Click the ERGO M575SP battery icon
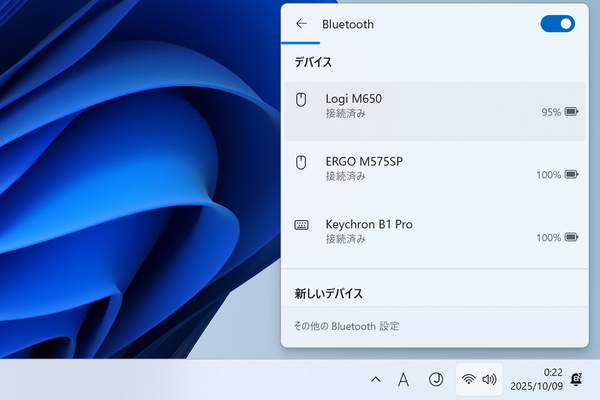Image resolution: width=600 pixels, height=400 pixels. point(571,175)
